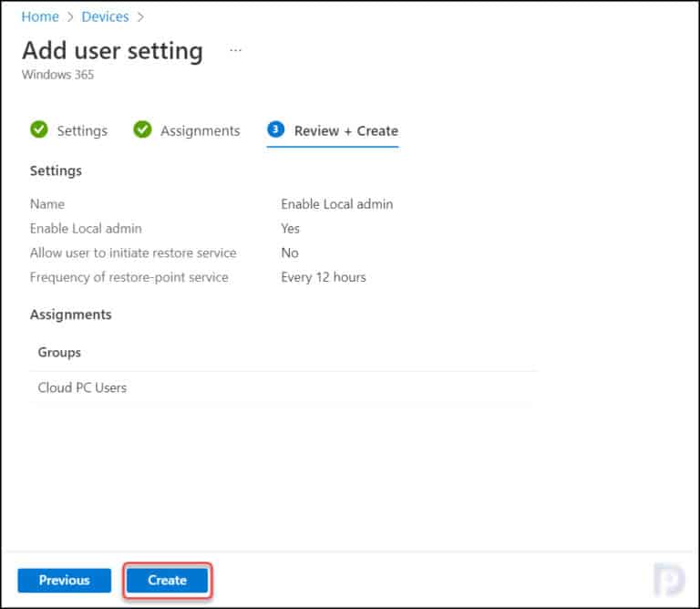
Task: Click the green checkmark icon beside Settings
Action: tap(39, 129)
